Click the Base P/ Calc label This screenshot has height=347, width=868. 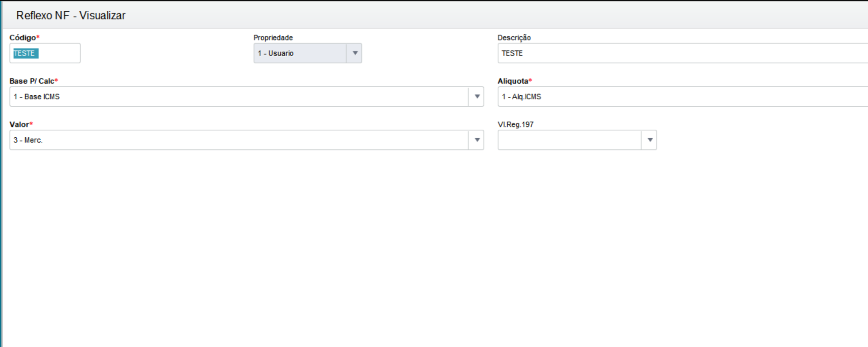(x=33, y=81)
